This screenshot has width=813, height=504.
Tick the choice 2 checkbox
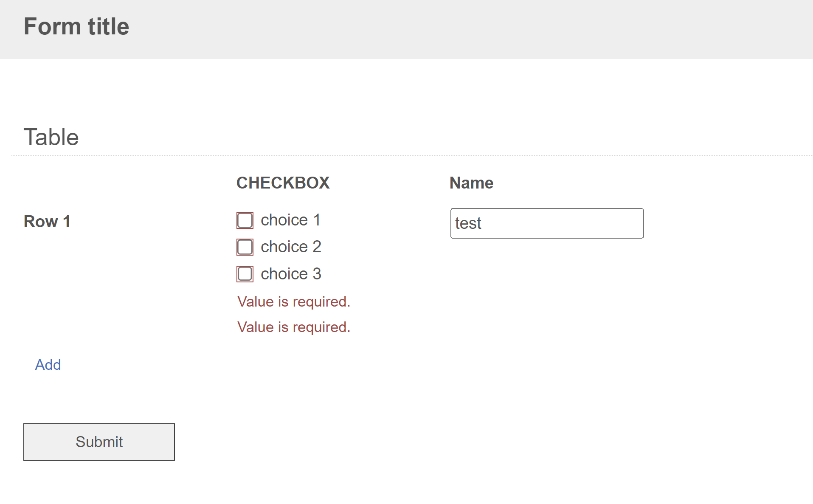[245, 247]
